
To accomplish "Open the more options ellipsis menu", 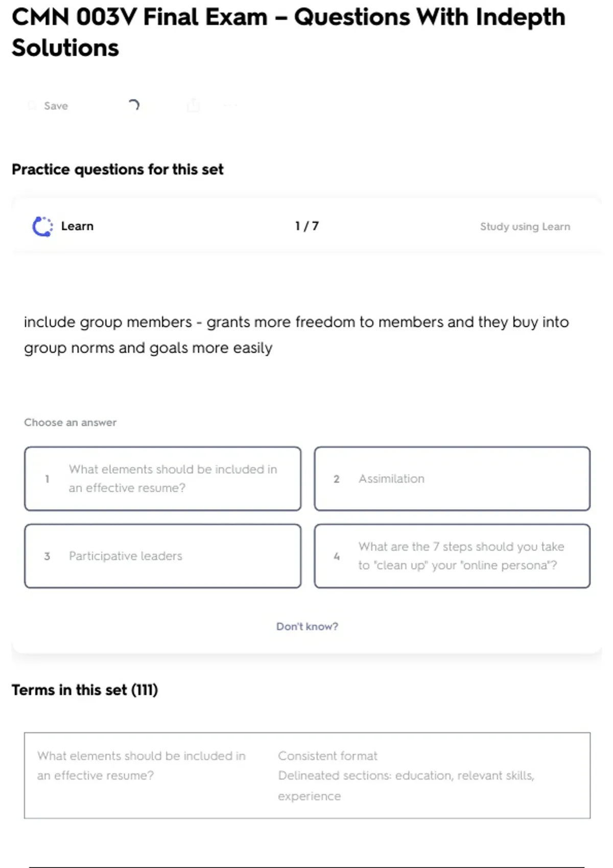I will [230, 105].
